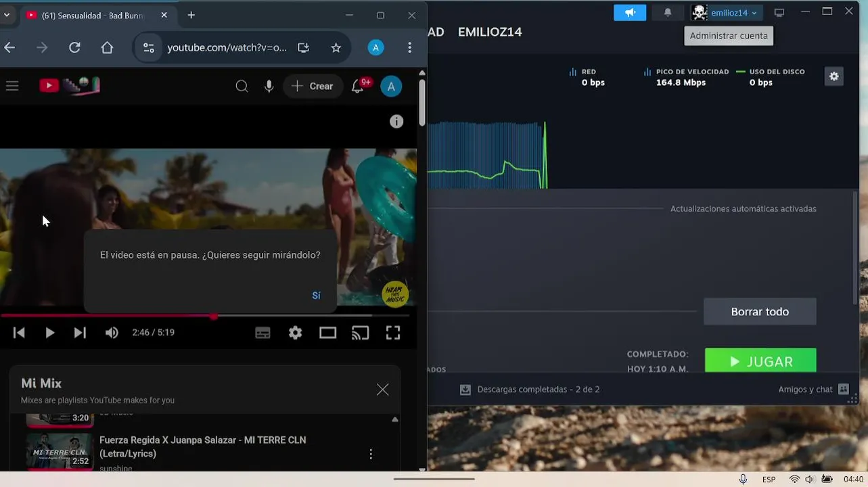Open Descargas completadas status in Steam

pyautogui.click(x=530, y=390)
